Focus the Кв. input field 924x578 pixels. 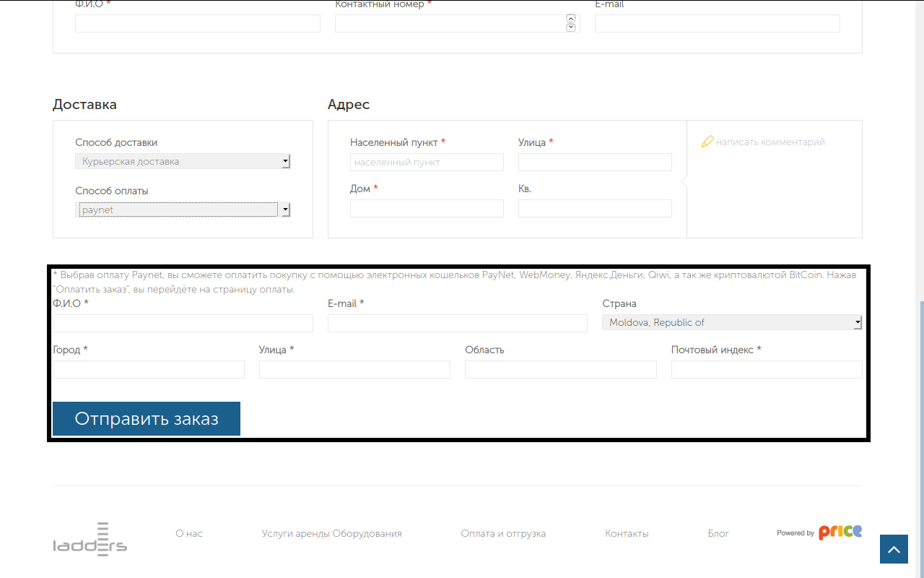[595, 208]
